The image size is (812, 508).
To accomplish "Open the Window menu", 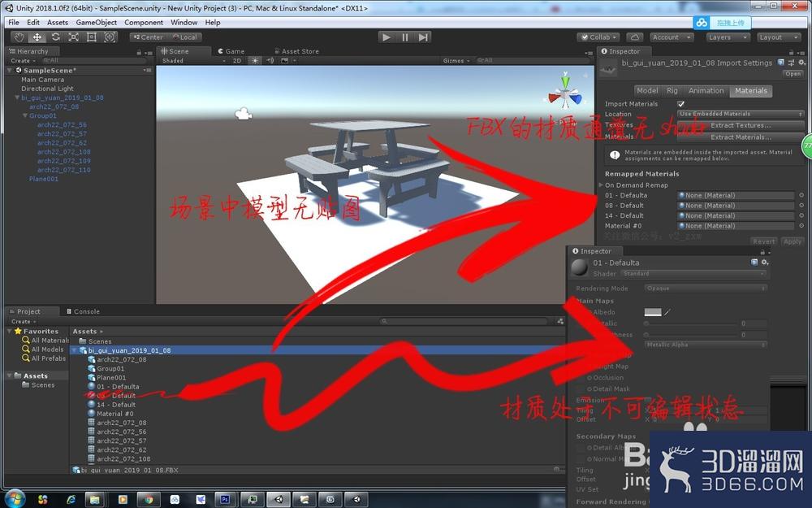I will tap(184, 22).
